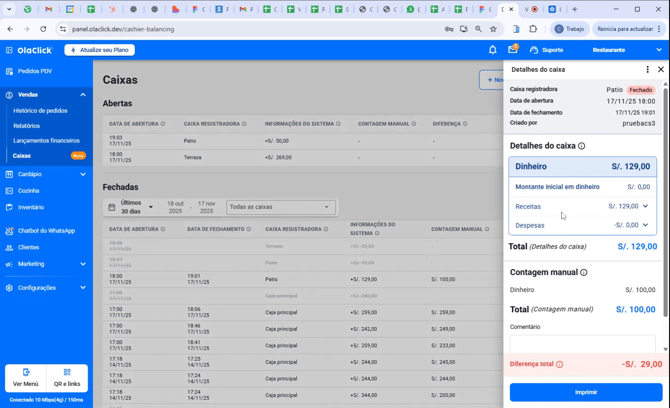Open Chatbot do WhatsApp

pyautogui.click(x=46, y=231)
